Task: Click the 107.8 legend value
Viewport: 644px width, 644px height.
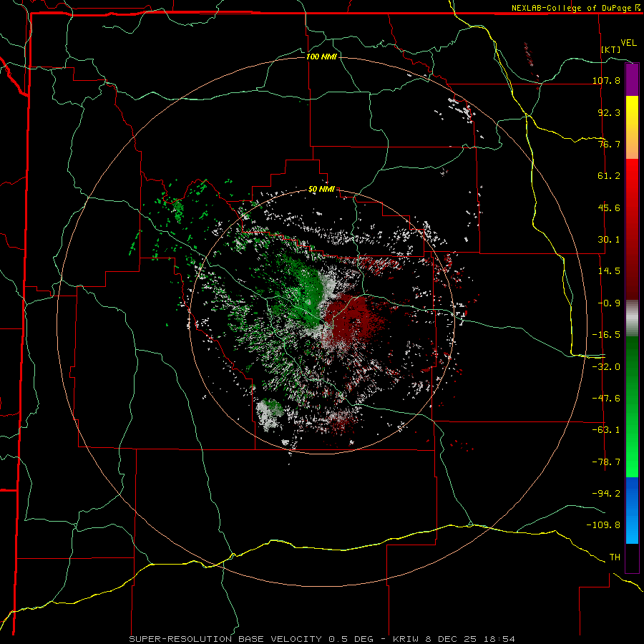Action: pos(606,80)
